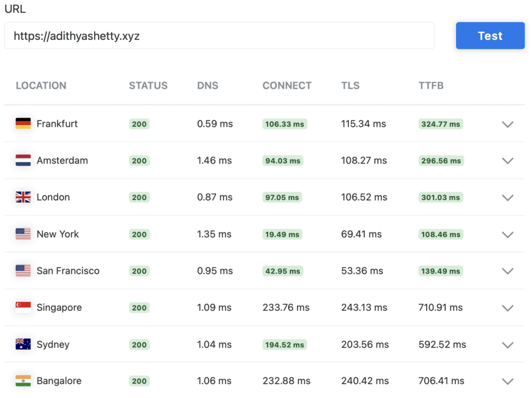Click the 1.46 ms DNS value
Screen dimensions: 532x398
215,160
